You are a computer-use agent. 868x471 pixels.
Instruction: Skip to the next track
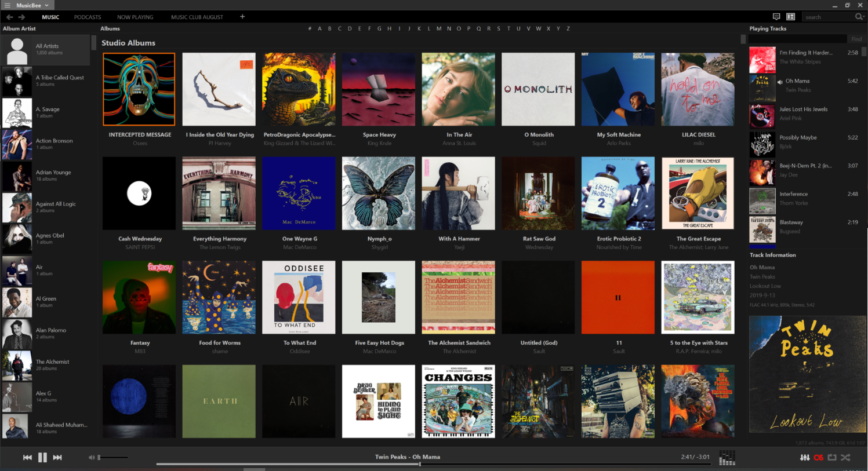click(57, 458)
